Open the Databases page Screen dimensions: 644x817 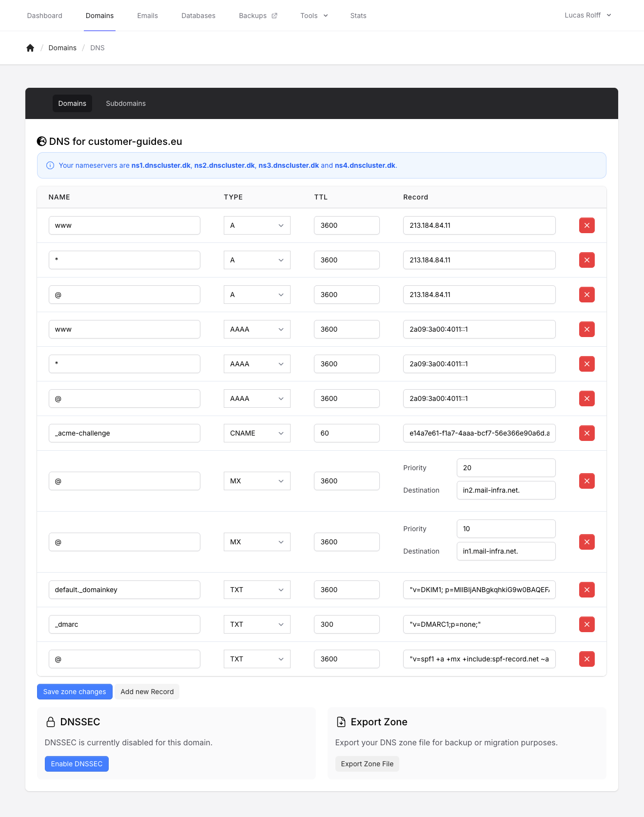[x=198, y=16]
